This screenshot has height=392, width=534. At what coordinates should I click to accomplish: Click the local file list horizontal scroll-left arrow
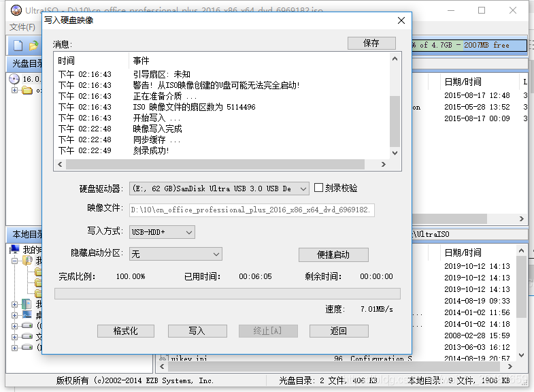162,367
